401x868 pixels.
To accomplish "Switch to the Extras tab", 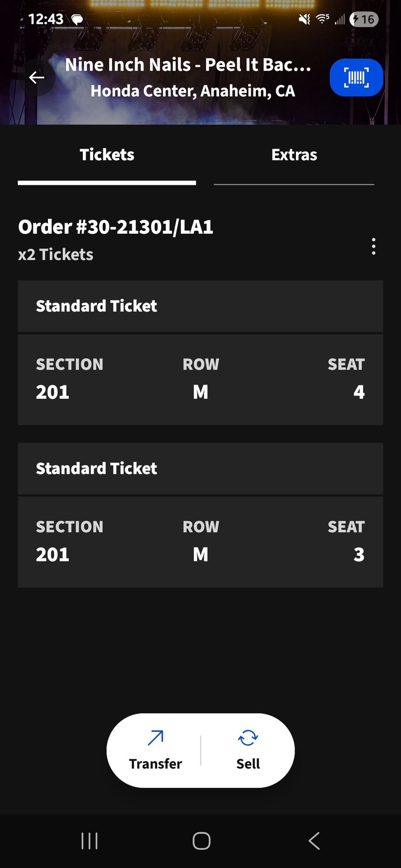I will pyautogui.click(x=294, y=155).
